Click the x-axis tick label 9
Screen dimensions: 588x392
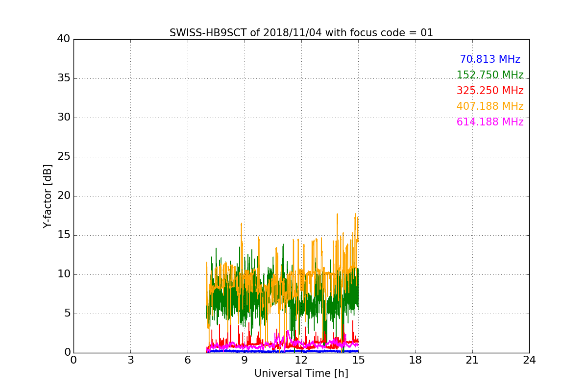pyautogui.click(x=245, y=360)
